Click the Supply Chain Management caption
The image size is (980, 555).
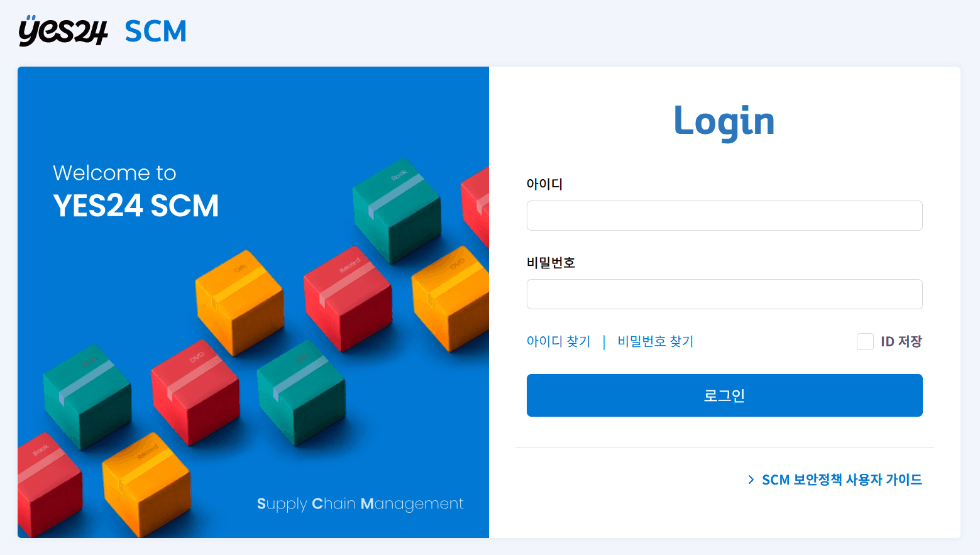pos(360,504)
